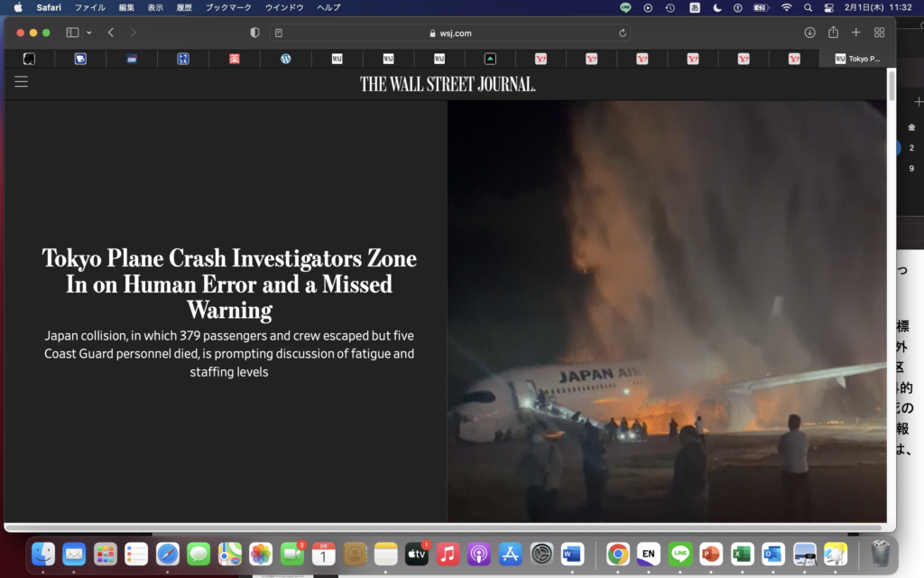Toggle Do Not Disturb moon icon
Image resolution: width=924 pixels, height=578 pixels.
(717, 7)
